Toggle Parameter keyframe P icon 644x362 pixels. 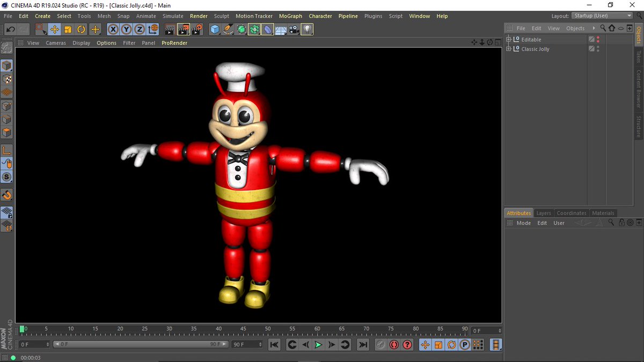(465, 345)
